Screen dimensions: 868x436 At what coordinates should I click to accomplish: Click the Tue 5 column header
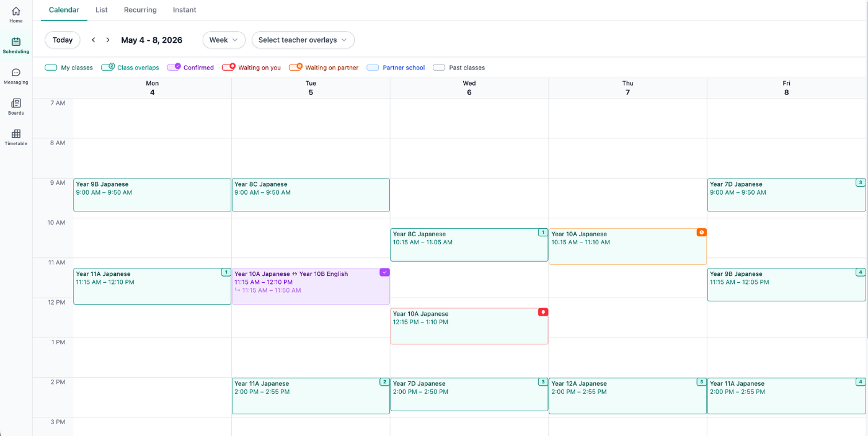click(x=311, y=88)
